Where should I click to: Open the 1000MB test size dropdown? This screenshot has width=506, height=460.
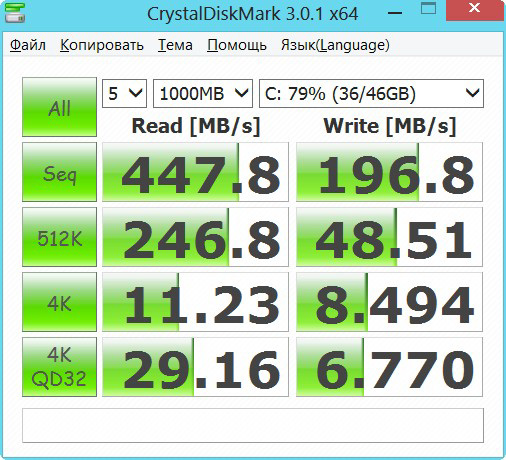click(x=203, y=94)
